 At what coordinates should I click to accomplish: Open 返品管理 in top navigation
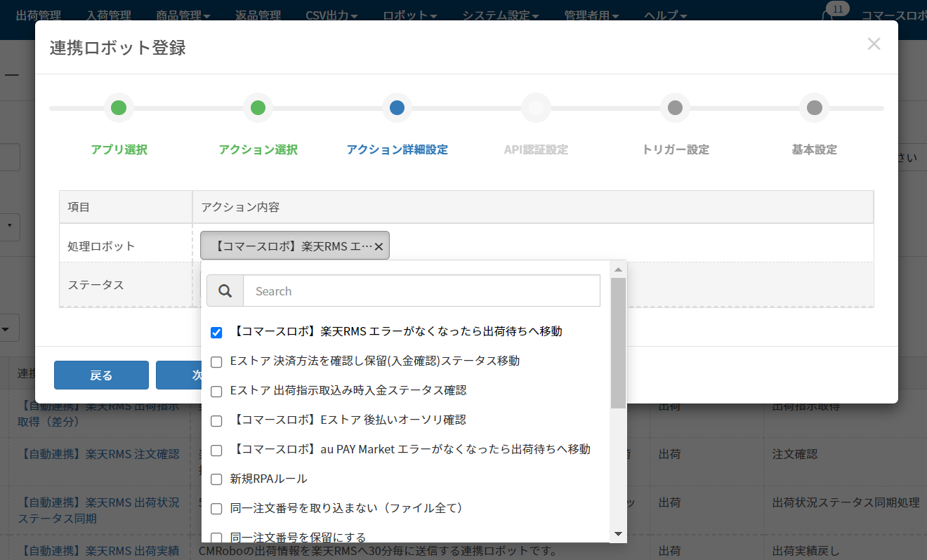258,15
